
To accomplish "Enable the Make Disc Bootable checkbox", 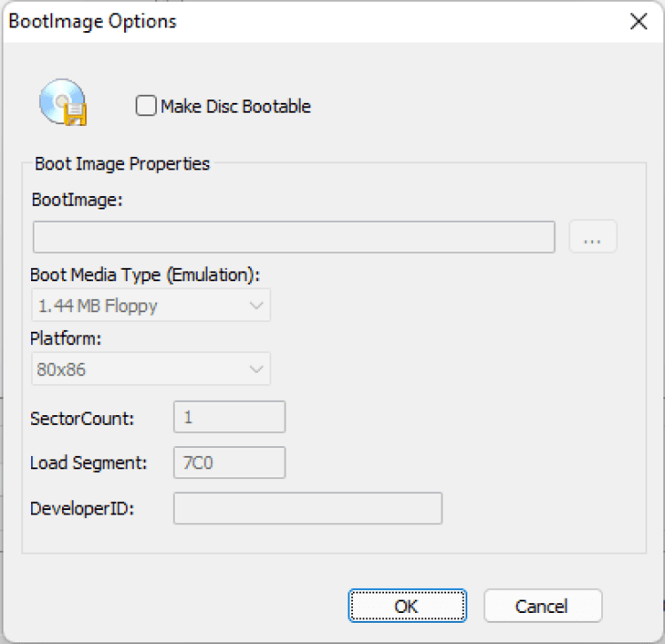I will pos(146,106).
